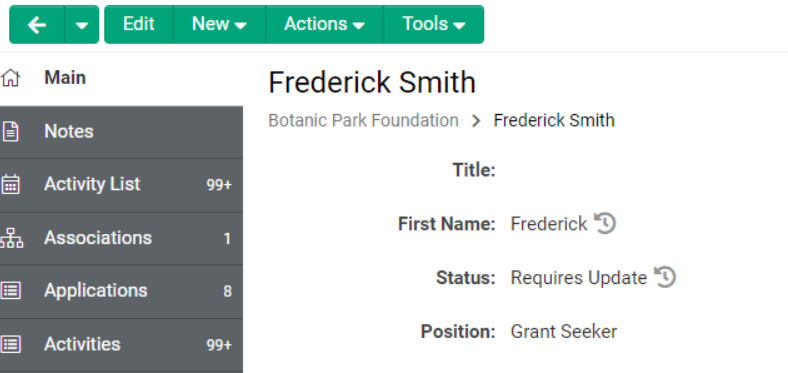788x373 pixels.
Task: Open the dropdown next to the back arrow
Action: [82, 25]
